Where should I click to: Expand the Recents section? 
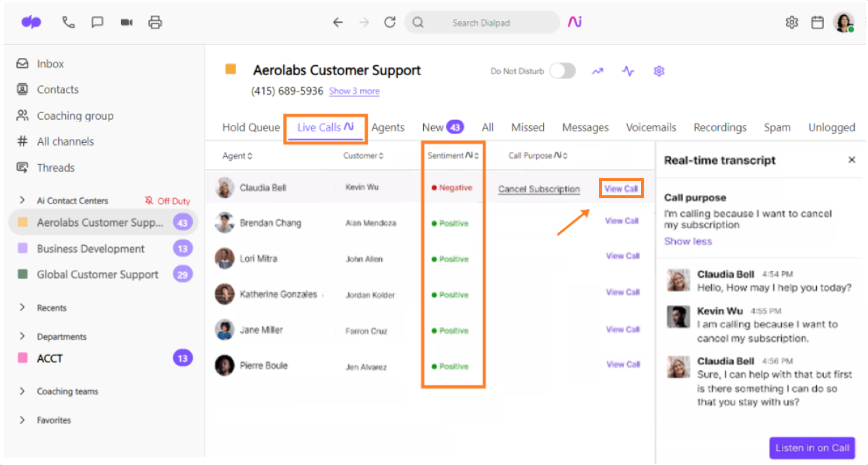(22, 308)
